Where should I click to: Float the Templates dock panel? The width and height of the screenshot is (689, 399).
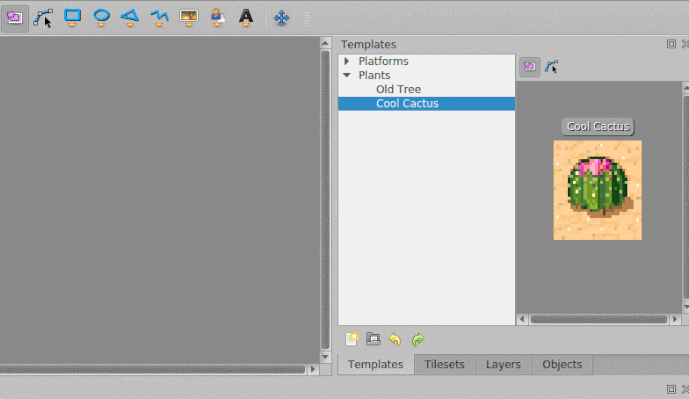click(x=671, y=44)
